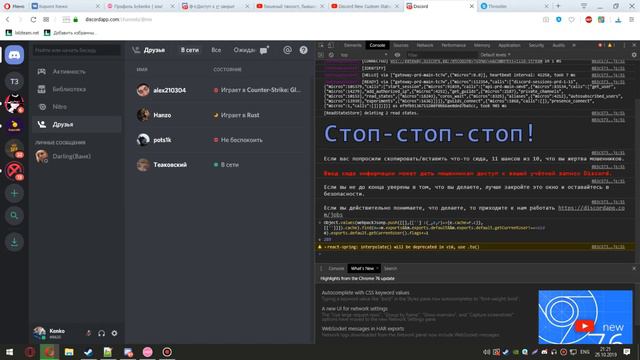Screen dimensions: 640x360
Task: Switch to the Ожидание friends tab
Action: click(x=244, y=50)
